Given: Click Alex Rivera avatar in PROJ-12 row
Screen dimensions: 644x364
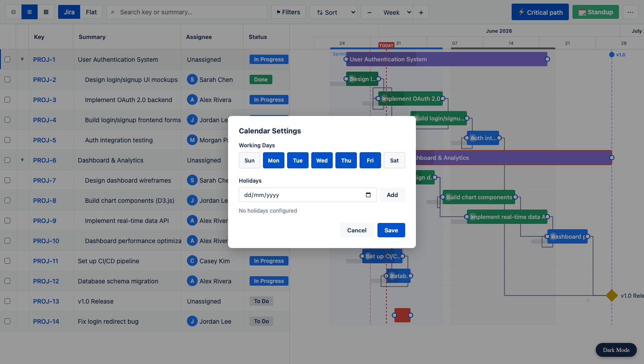Looking at the screenshot, I should (x=192, y=281).
